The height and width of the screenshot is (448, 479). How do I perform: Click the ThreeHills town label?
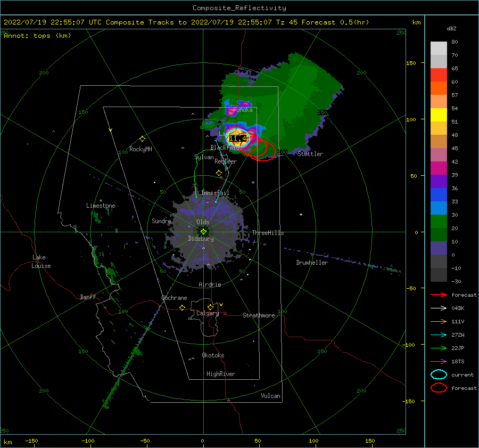pyautogui.click(x=268, y=233)
